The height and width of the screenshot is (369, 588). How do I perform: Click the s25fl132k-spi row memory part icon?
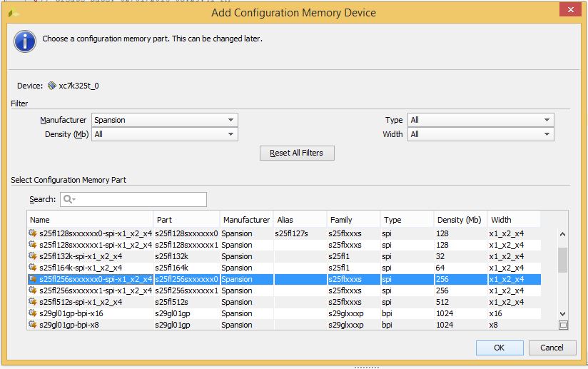pos(33,256)
